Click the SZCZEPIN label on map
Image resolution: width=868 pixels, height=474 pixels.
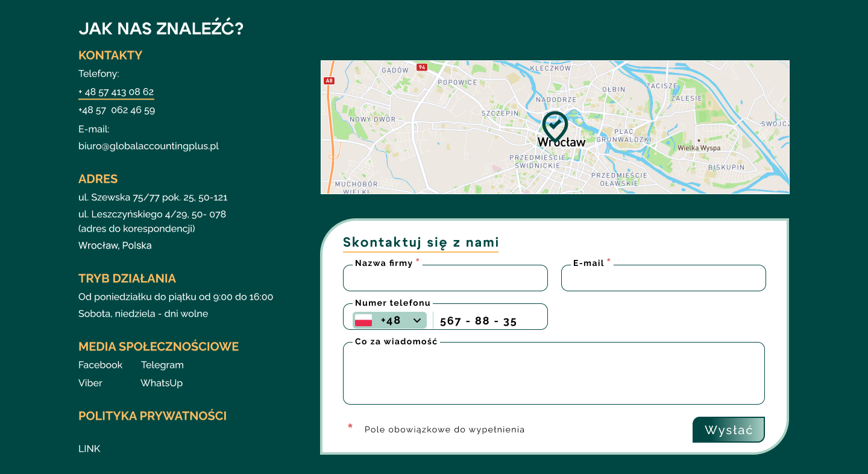coord(500,113)
